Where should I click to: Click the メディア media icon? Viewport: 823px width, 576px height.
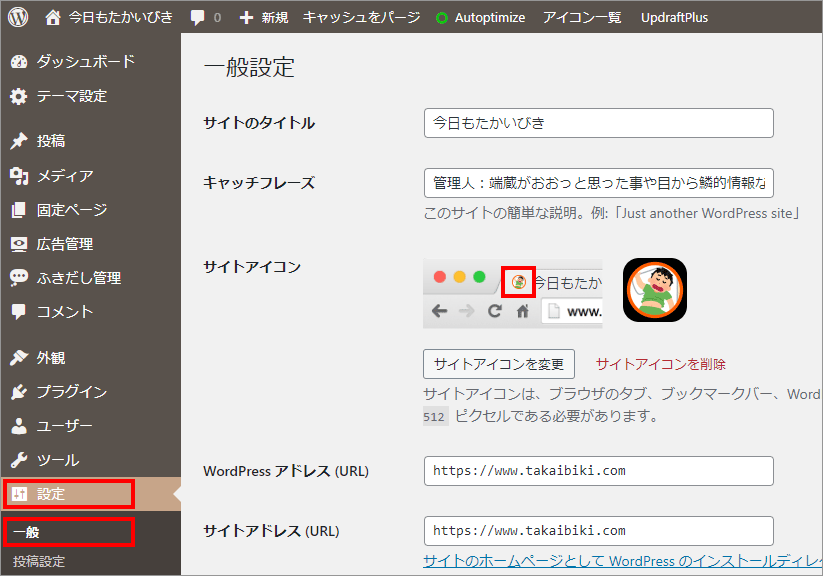point(19,176)
